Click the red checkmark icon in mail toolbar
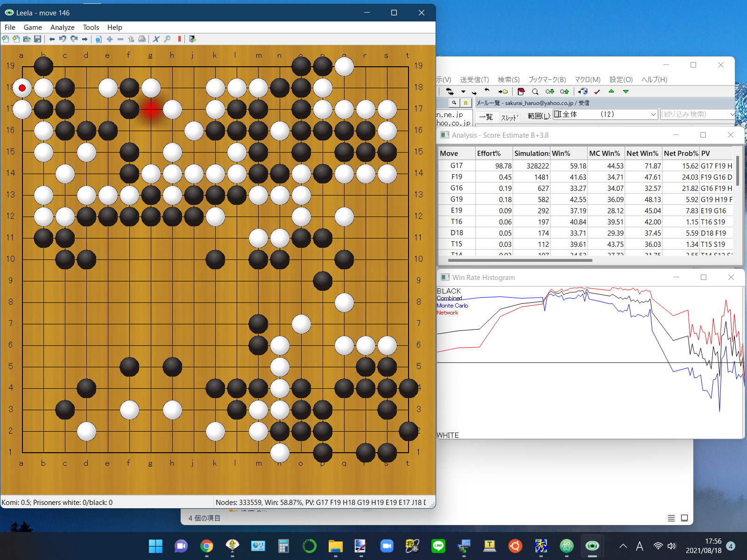747x560 pixels. coord(597,91)
